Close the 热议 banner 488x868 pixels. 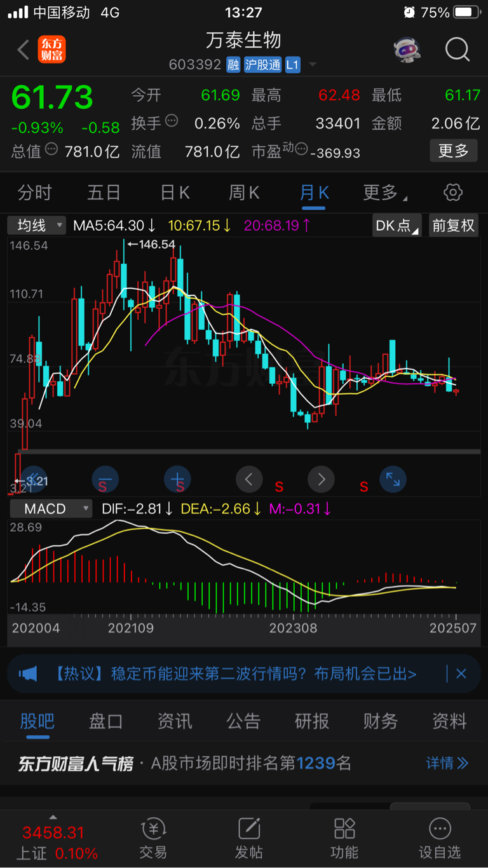click(461, 674)
